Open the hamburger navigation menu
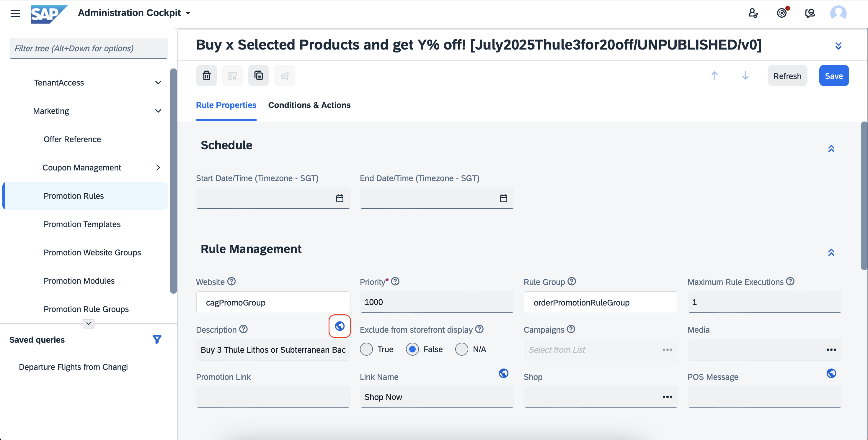Image resolution: width=868 pixels, height=440 pixels. coord(15,13)
